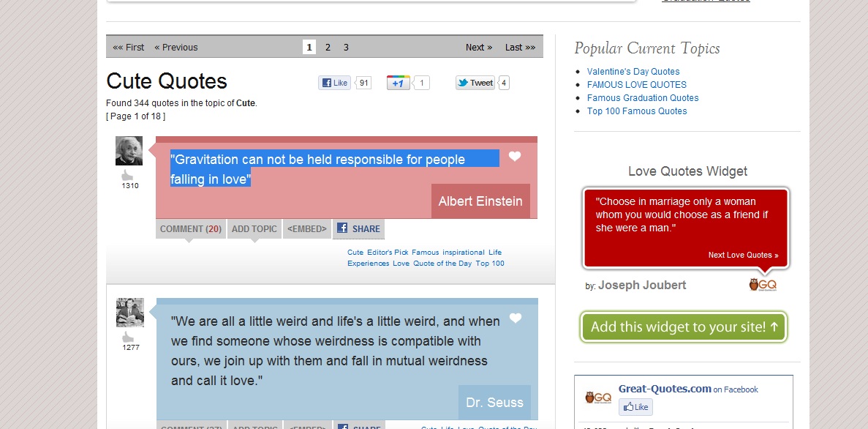Image resolution: width=868 pixels, height=429 pixels.
Task: Click the Dr. Seuss weirdness quote text
Action: click(336, 351)
